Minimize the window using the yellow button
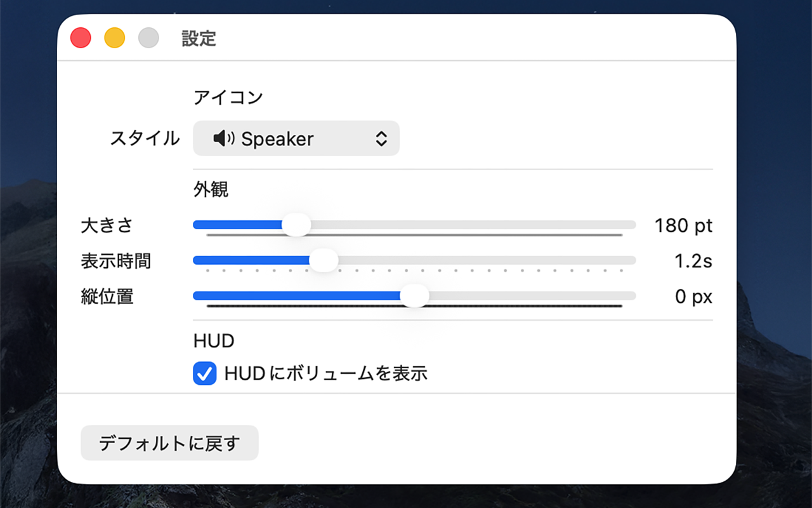 (115, 38)
